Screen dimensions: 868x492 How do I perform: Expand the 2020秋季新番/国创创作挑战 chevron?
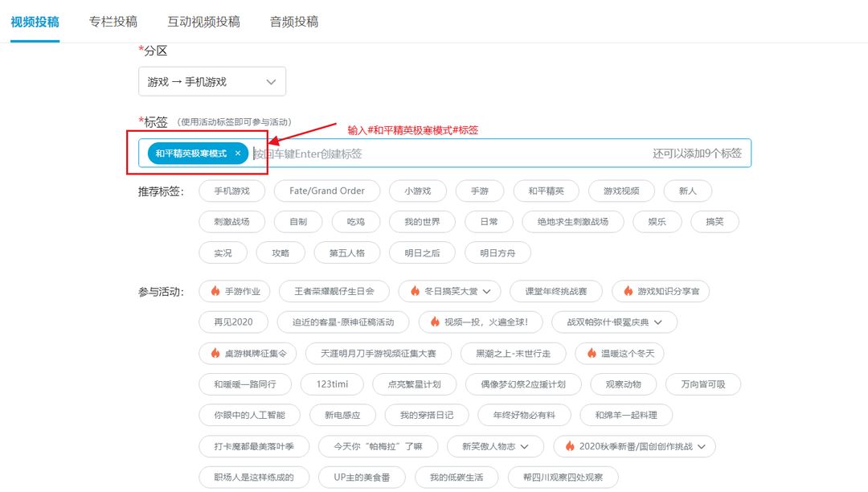[702, 446]
